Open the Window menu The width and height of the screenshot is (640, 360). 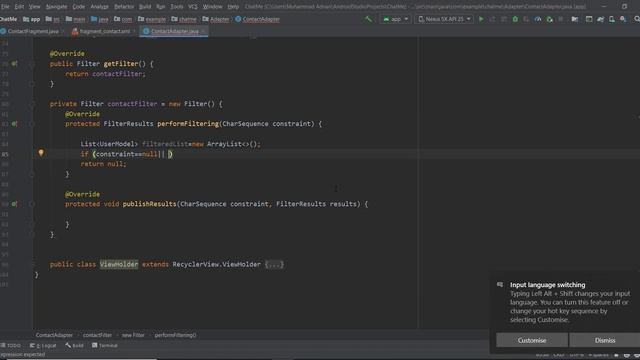212,7
